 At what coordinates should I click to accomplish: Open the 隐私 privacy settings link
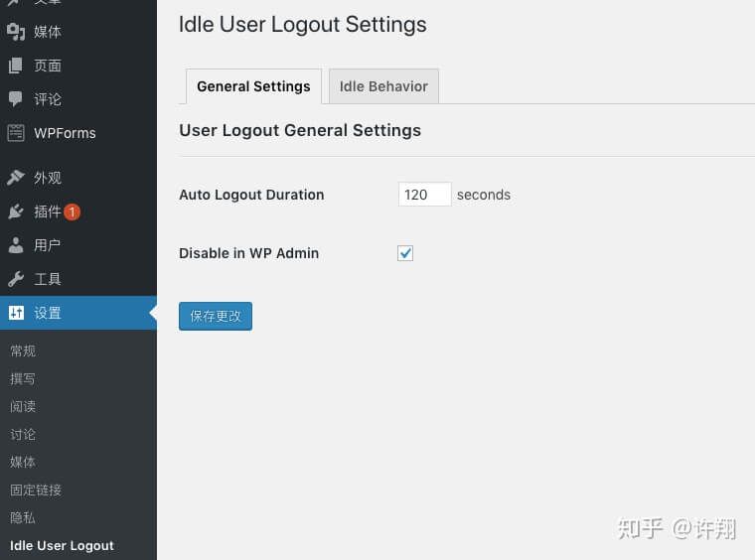click(x=23, y=517)
